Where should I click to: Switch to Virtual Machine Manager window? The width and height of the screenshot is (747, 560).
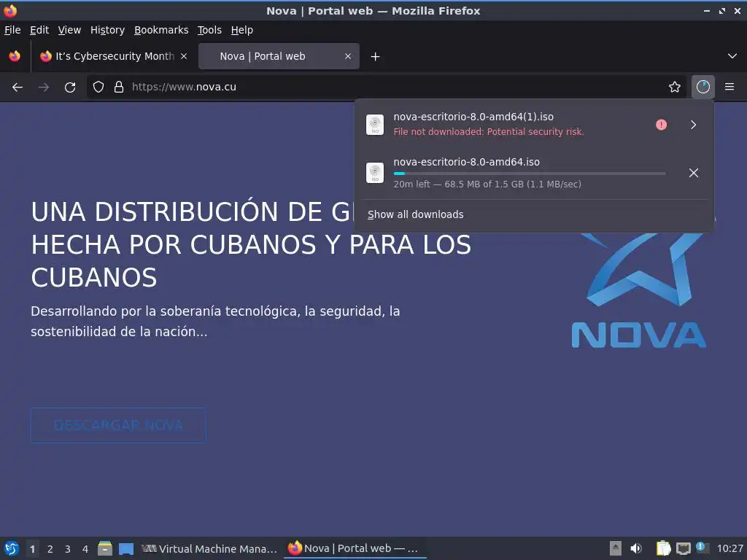[209, 548]
